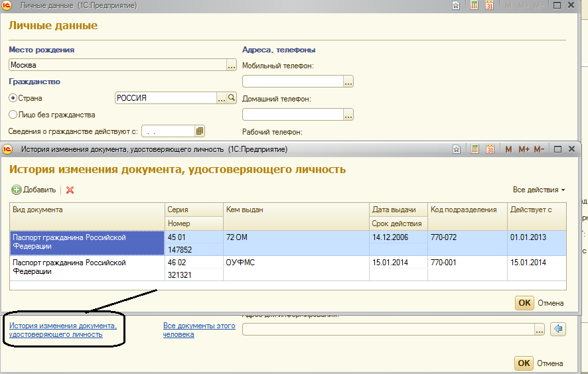The image size is (588, 374).
Task: Click magnifier icon next to РОССИЯ field
Action: click(x=232, y=97)
